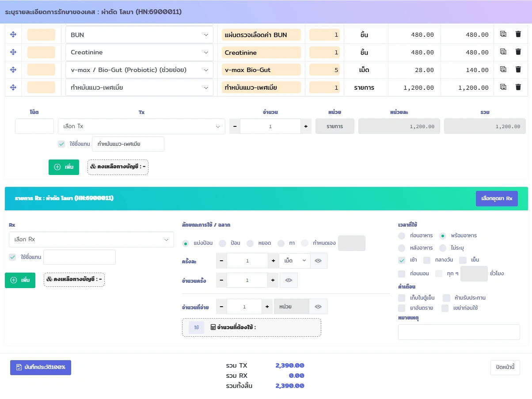Duplicate the Creatinine row using copy icon
The width and height of the screenshot is (532, 399).
point(503,52)
